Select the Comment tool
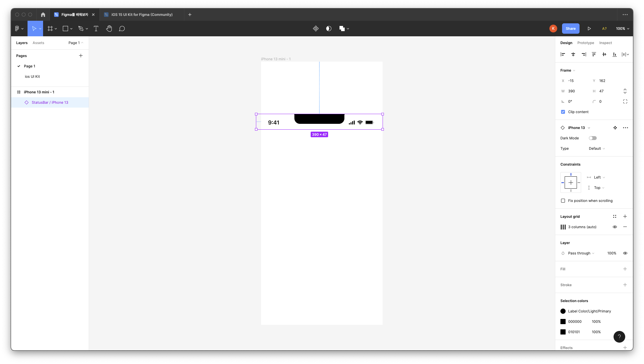Viewport: 644px width, 364px height. [122, 29]
